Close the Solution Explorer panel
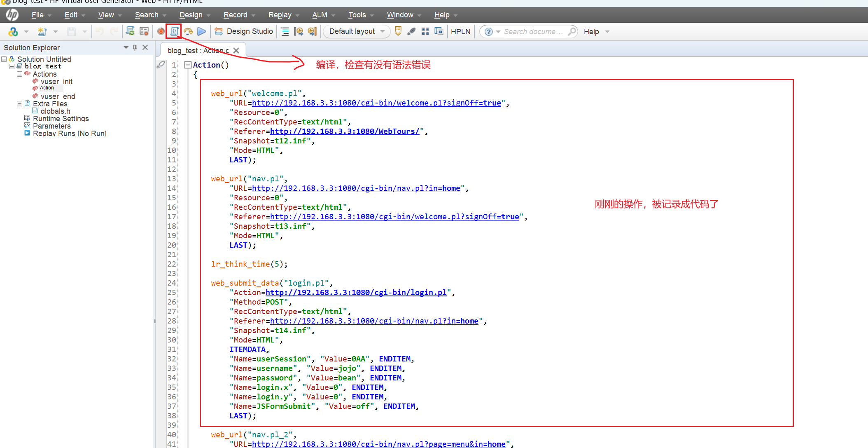 145,47
